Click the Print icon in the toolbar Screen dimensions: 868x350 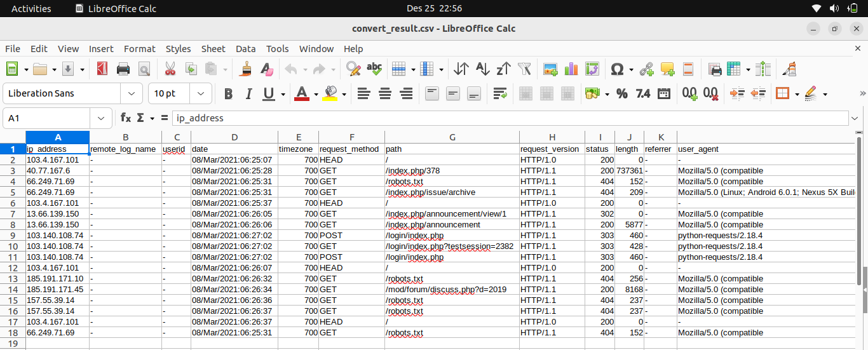(123, 69)
